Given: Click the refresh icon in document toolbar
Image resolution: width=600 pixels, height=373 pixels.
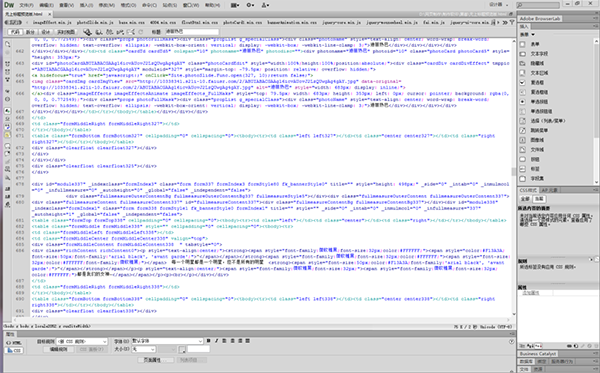Looking at the screenshot, I should [x=141, y=32].
